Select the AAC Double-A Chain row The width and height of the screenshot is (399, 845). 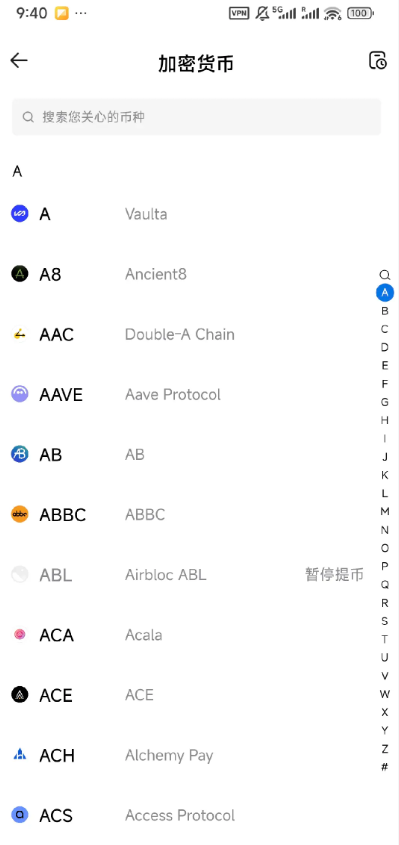189,335
